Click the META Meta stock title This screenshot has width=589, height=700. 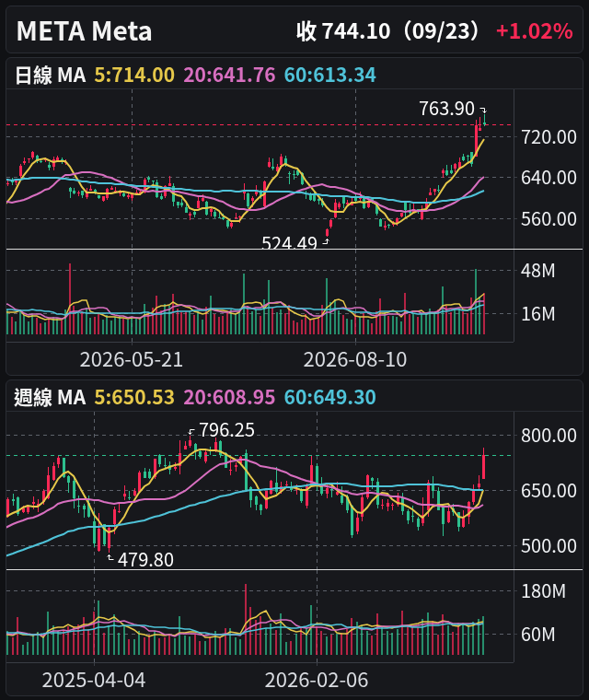point(84,31)
